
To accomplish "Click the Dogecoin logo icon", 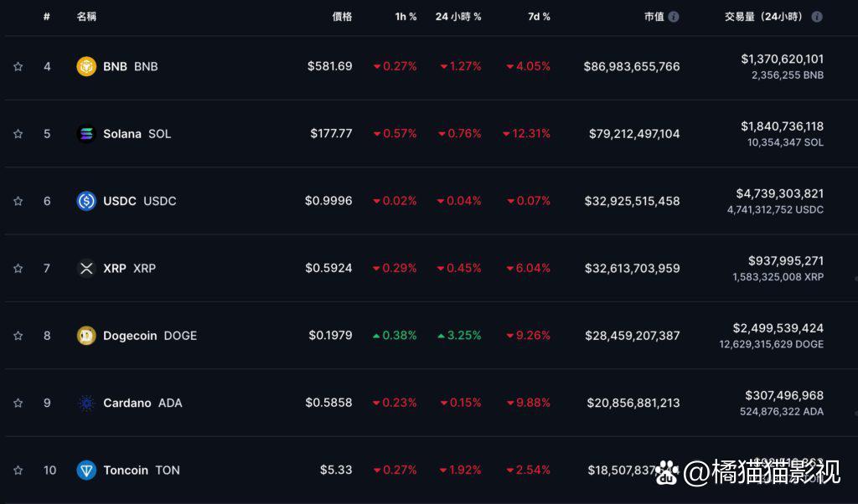I will [x=86, y=335].
